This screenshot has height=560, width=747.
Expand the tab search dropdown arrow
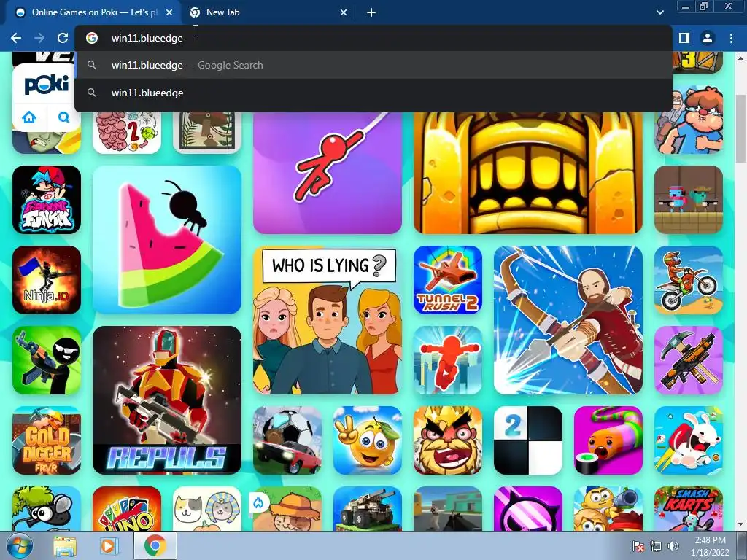pos(659,12)
